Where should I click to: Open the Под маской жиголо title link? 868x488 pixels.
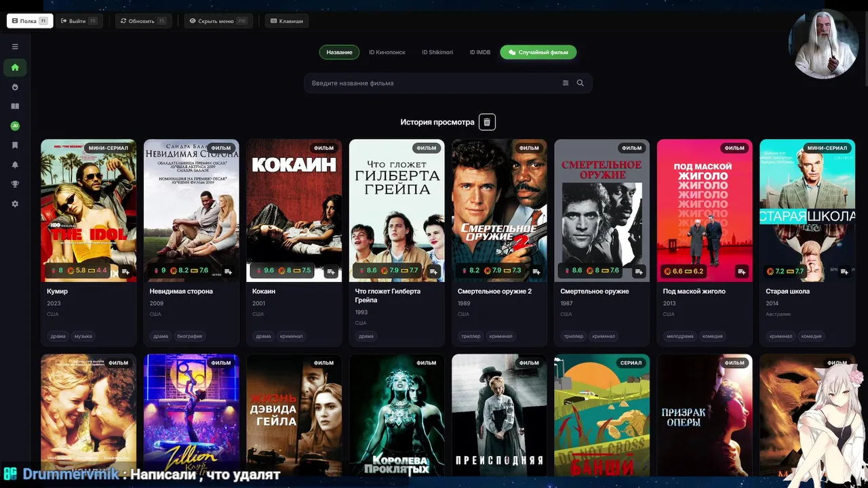pyautogui.click(x=694, y=291)
